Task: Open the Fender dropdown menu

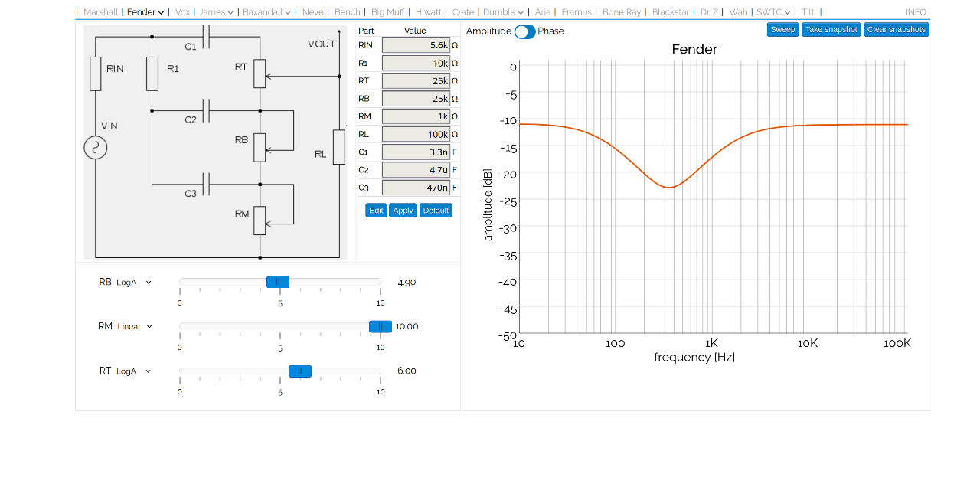Action: (x=145, y=12)
